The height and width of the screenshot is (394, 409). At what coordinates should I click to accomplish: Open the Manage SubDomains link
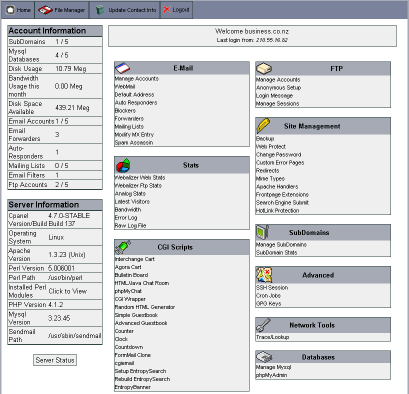[x=281, y=245]
